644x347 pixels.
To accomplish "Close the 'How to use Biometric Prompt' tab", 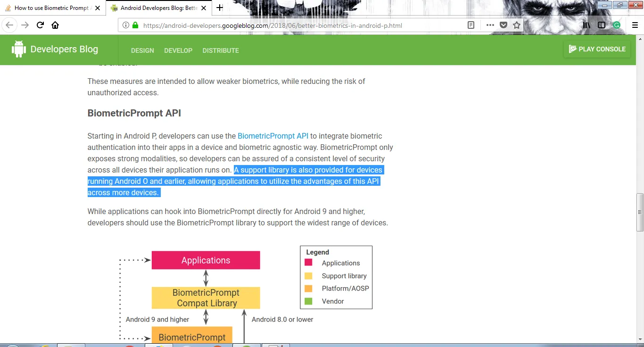I will pos(97,8).
